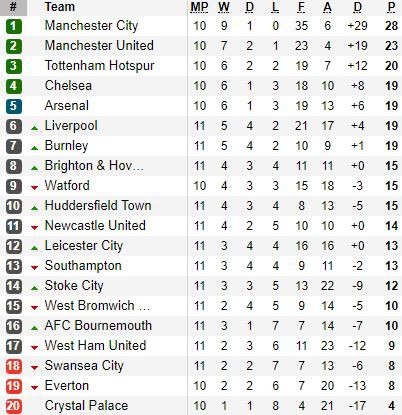Click the red down arrow beside Everton
402x415 pixels.
click(x=34, y=388)
